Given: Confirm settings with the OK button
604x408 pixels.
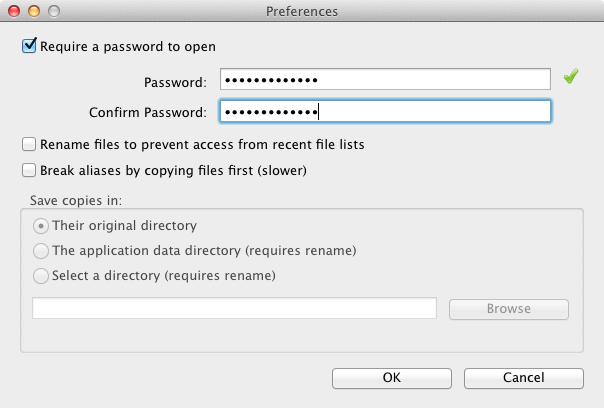Looking at the screenshot, I should pyautogui.click(x=392, y=378).
